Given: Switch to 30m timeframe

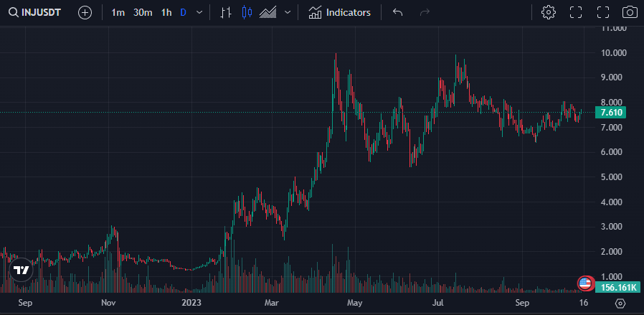Looking at the screenshot, I should [143, 13].
